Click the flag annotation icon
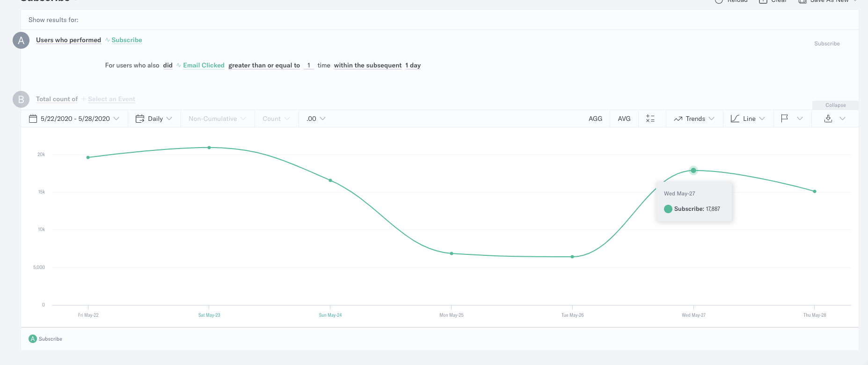 [x=785, y=119]
